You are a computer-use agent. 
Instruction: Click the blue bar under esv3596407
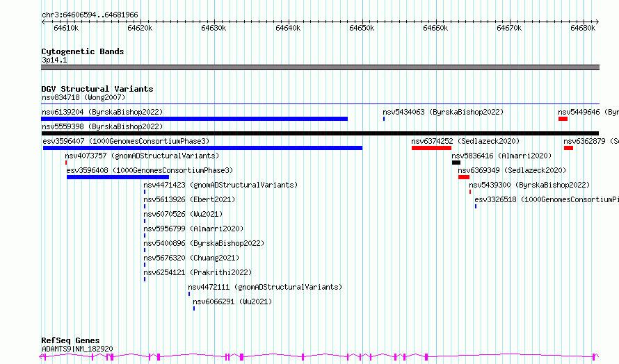(x=202, y=148)
